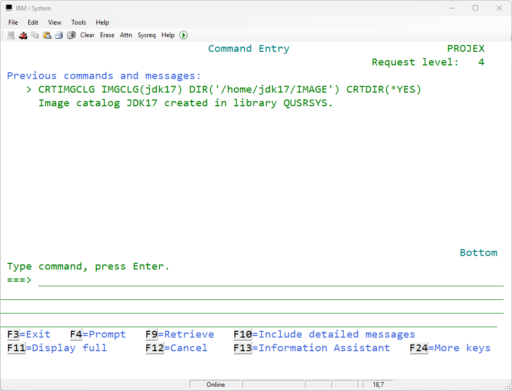Click F12=Cancel function key

pos(176,348)
